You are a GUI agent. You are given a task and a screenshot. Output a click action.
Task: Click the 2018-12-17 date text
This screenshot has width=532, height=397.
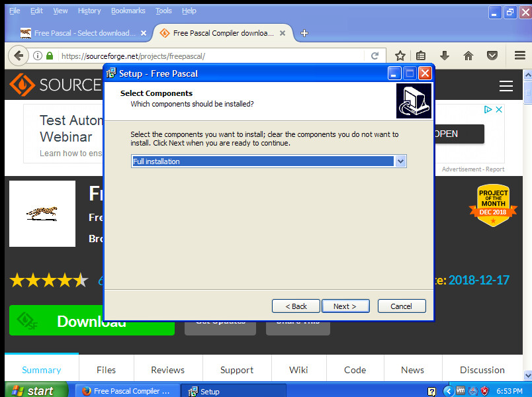478,280
